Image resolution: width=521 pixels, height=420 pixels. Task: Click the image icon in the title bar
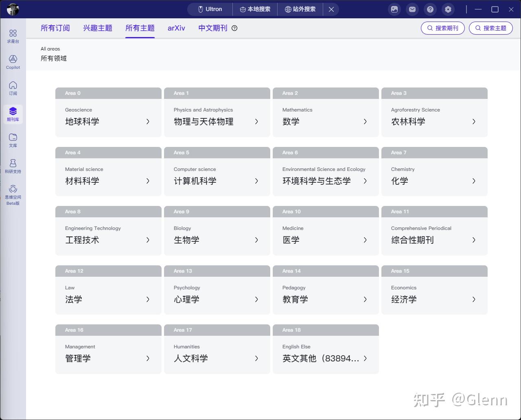click(394, 9)
